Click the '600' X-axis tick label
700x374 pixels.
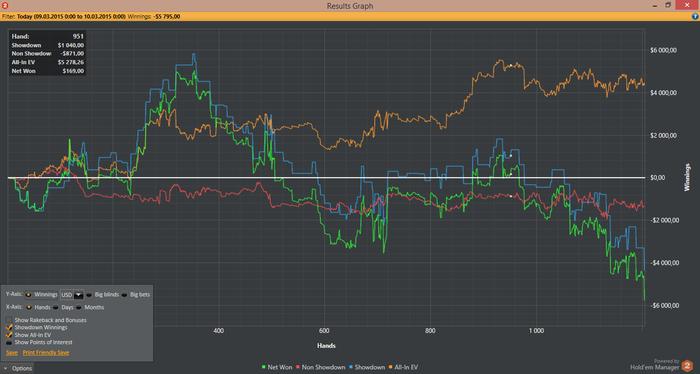324,331
